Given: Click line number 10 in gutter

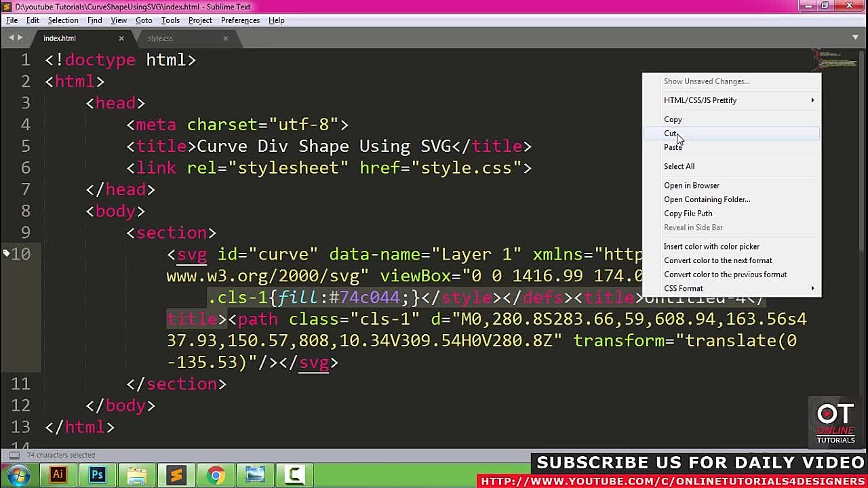Looking at the screenshot, I should 21,254.
